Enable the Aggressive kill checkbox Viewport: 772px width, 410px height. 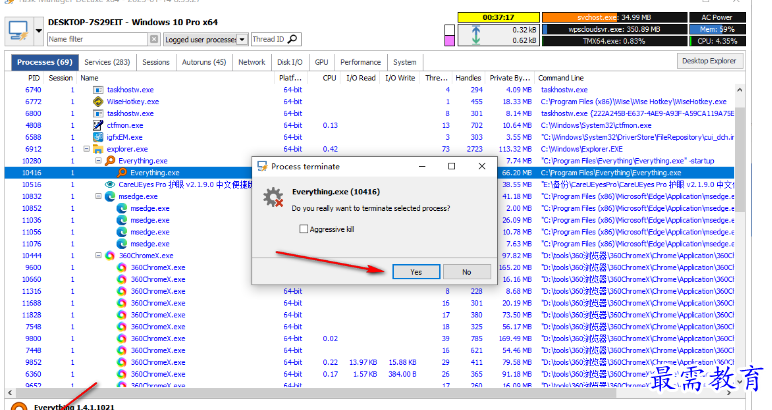pos(304,229)
